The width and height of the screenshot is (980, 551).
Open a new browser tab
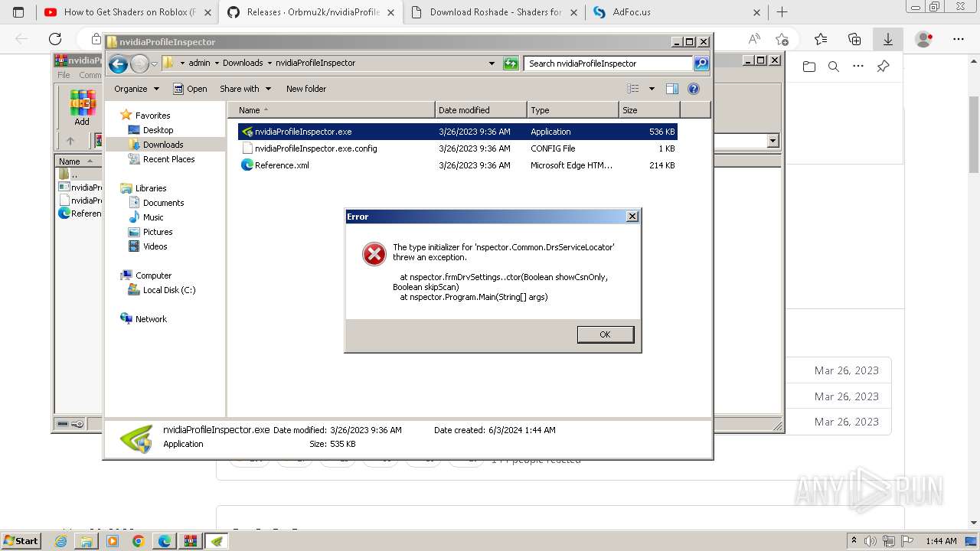782,12
